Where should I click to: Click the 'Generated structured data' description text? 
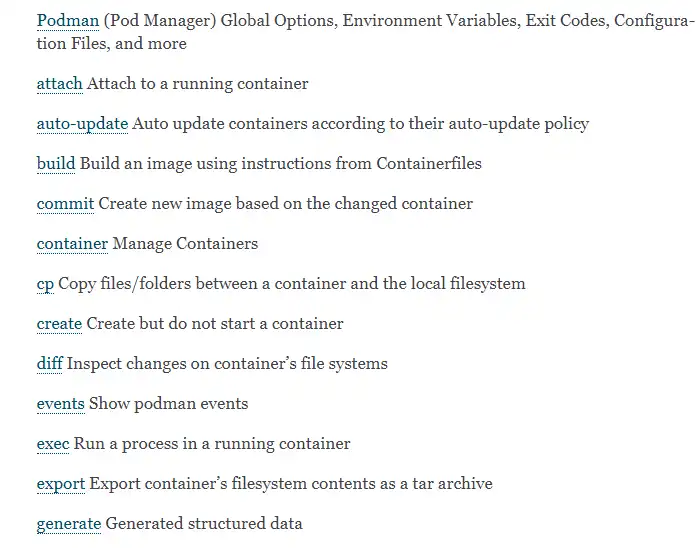click(x=204, y=524)
